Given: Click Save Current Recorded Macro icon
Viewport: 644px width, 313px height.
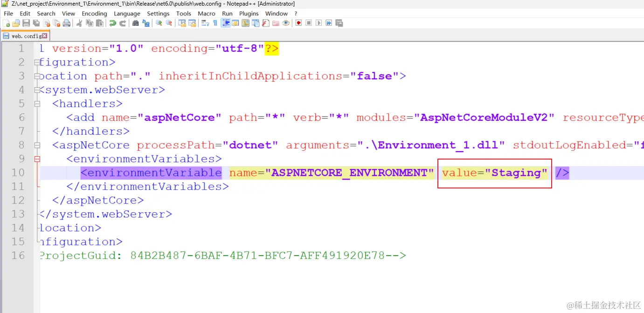Looking at the screenshot, I should (x=339, y=23).
